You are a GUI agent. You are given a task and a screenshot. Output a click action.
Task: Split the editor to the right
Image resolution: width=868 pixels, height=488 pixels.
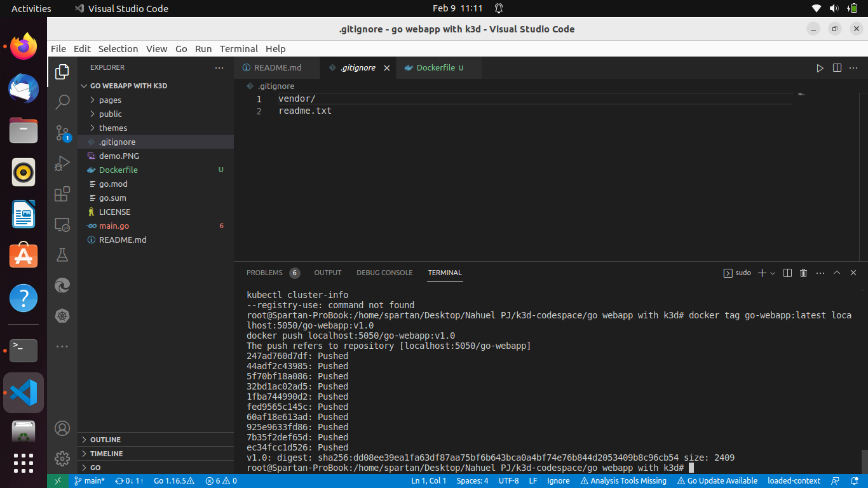[837, 68]
